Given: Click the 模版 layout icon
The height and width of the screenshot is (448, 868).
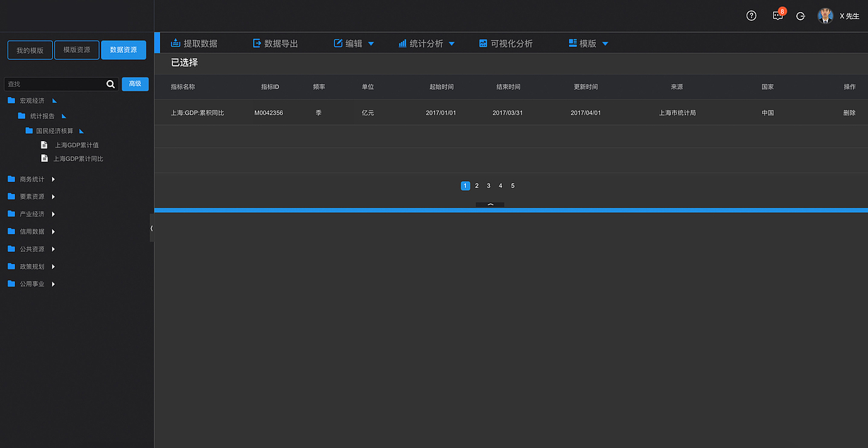Looking at the screenshot, I should coord(573,43).
